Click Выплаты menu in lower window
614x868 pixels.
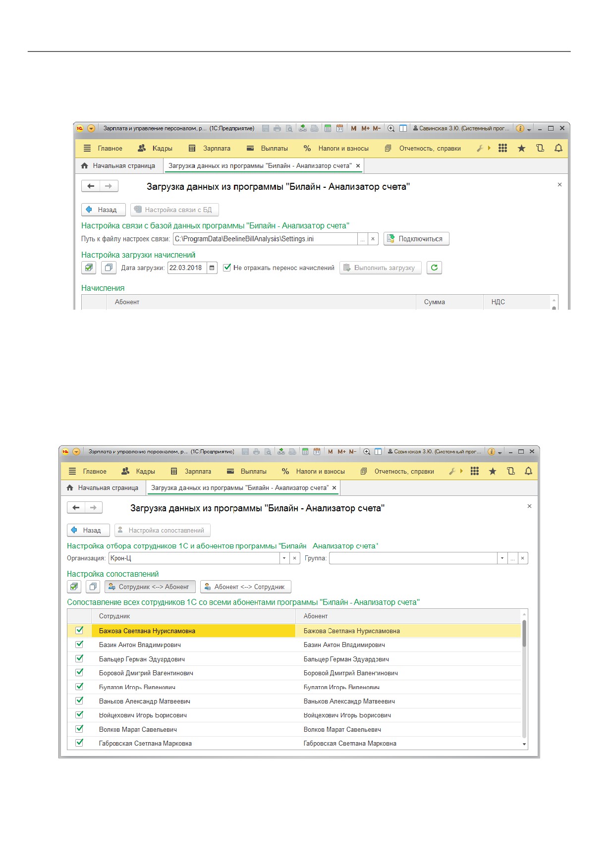pyautogui.click(x=247, y=471)
